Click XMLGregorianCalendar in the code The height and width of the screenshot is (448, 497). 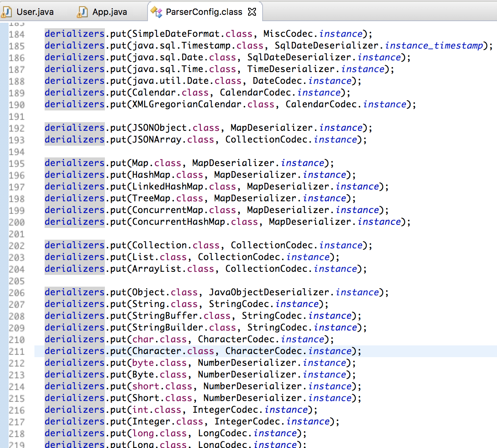(187, 104)
